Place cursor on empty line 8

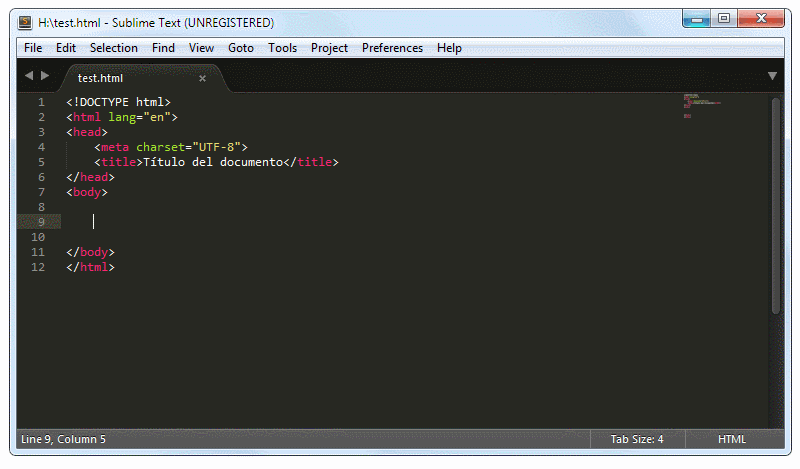413,207
